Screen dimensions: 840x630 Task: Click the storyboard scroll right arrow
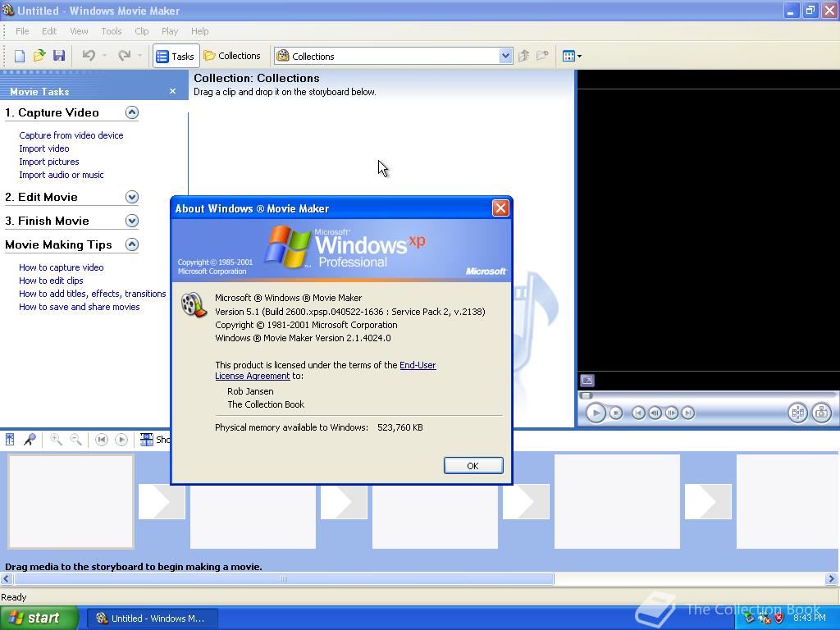point(832,578)
